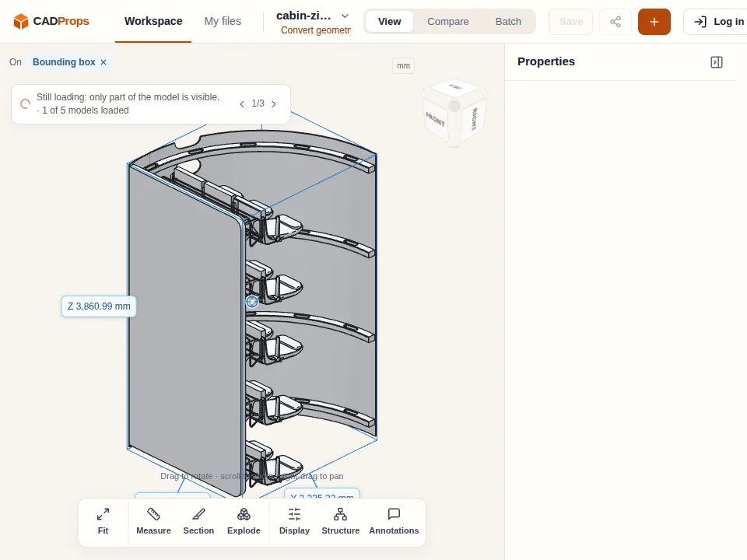747x560 pixels.
Task: Click the CADProps logo
Action: coord(51,21)
